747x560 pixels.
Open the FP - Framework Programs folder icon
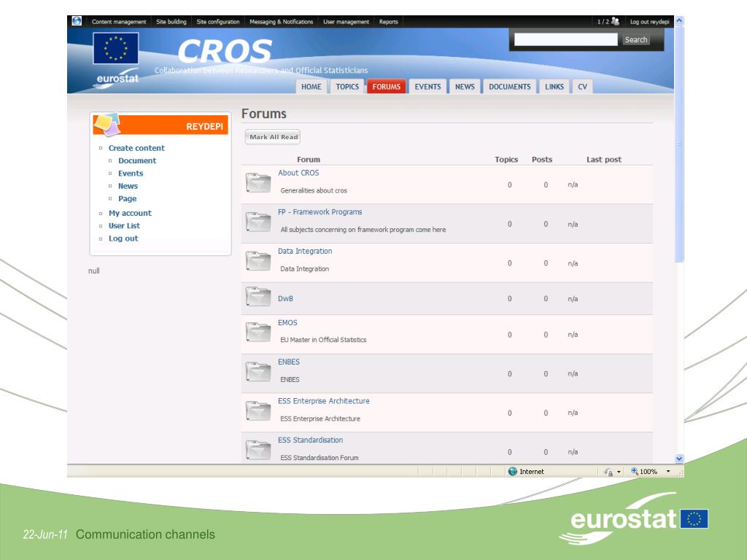click(x=258, y=222)
